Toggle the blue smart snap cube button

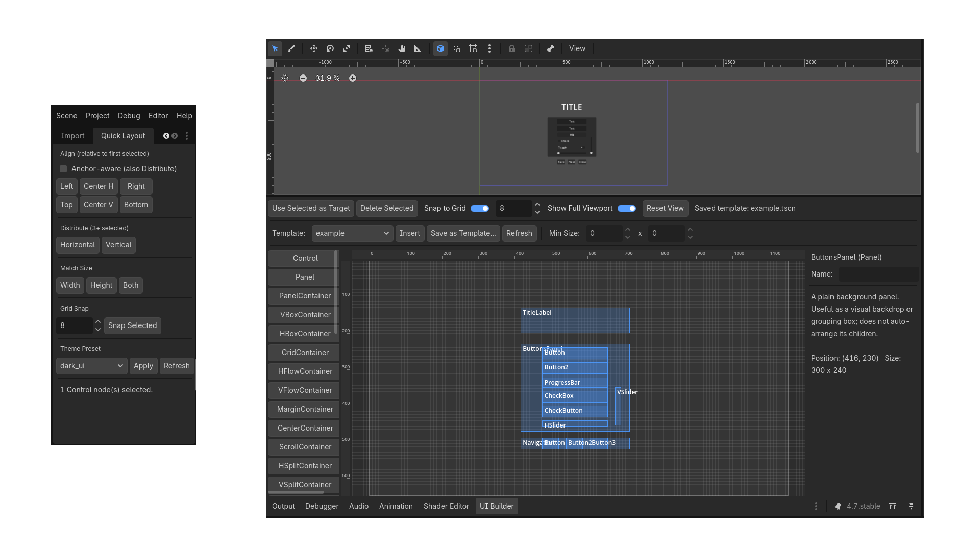pos(440,48)
